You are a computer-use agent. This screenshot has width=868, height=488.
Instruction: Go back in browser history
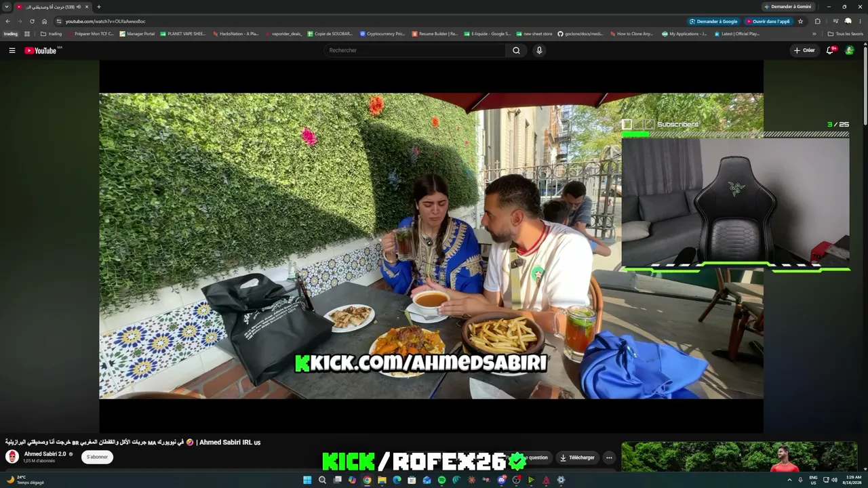point(7,21)
